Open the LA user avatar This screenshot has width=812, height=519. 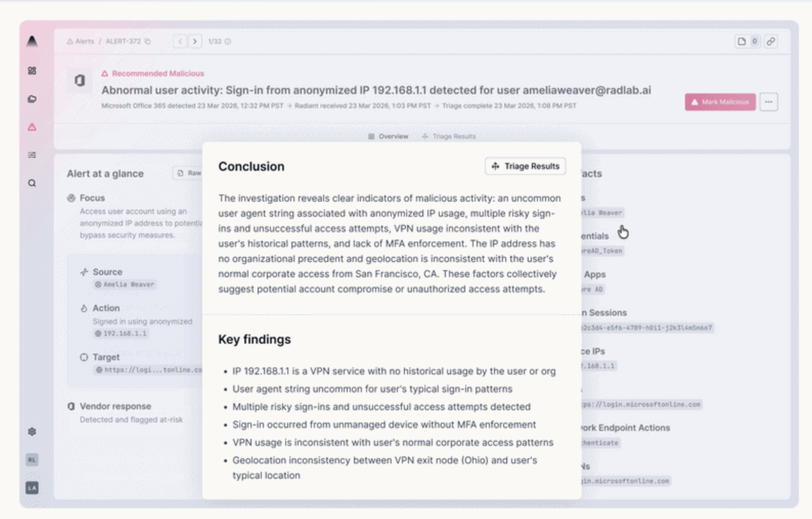(32, 488)
